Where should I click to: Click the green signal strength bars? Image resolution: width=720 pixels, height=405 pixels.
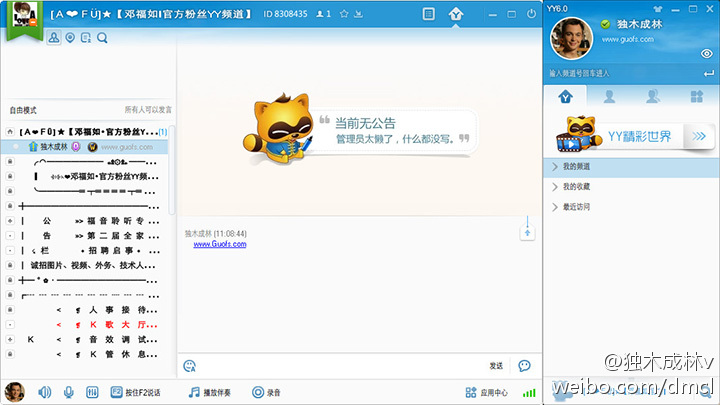coord(529,393)
